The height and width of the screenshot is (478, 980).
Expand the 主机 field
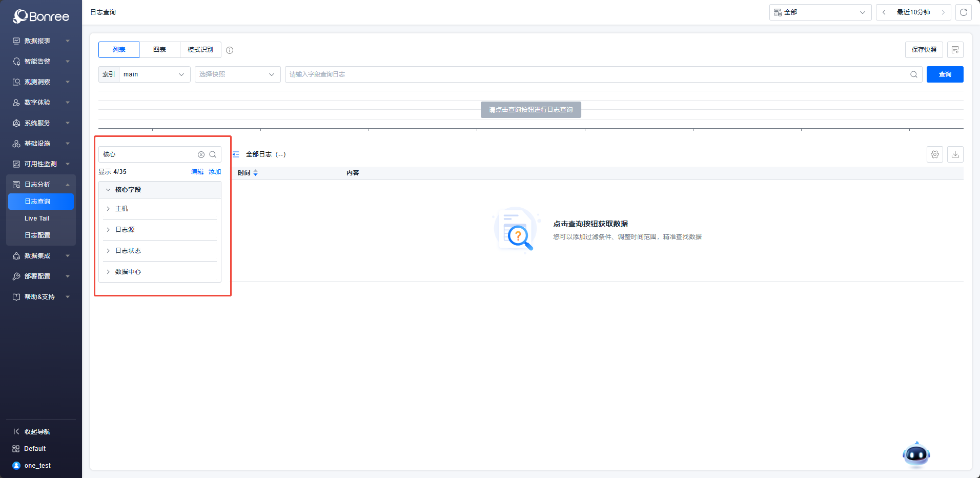(108, 209)
